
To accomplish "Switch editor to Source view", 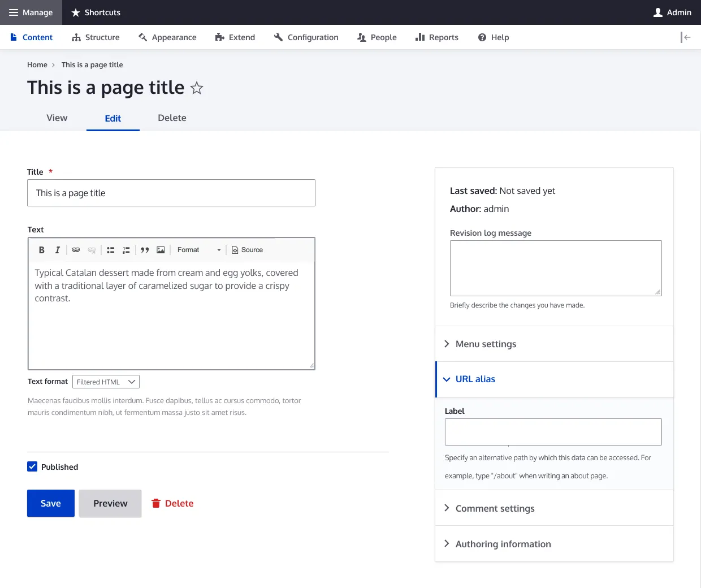I will 248,250.
